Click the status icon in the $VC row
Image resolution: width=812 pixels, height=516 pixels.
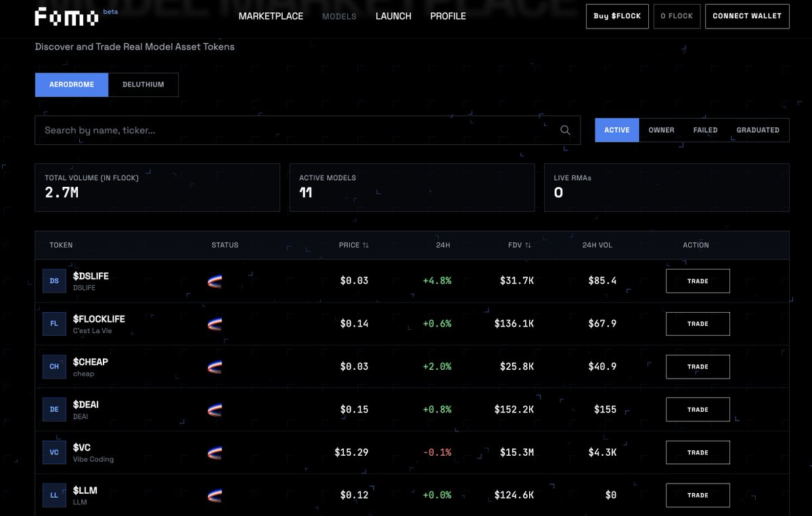click(215, 452)
